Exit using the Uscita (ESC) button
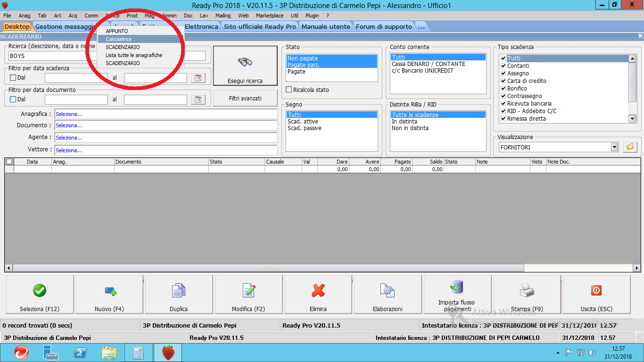This screenshot has width=644, height=362. [x=596, y=295]
